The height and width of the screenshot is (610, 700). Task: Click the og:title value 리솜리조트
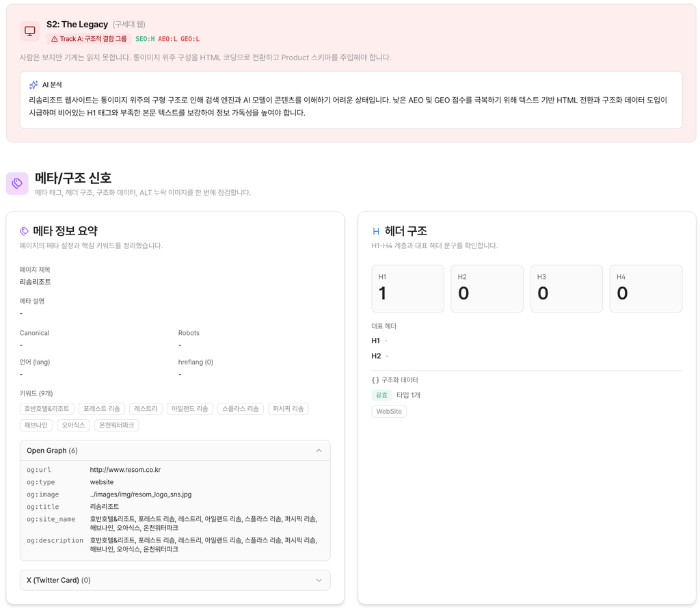point(105,507)
